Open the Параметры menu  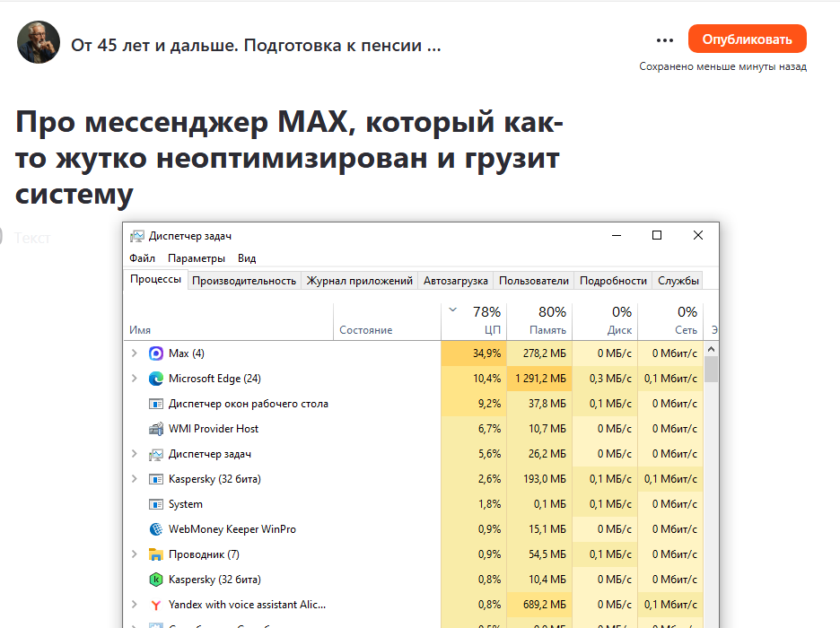(197, 258)
